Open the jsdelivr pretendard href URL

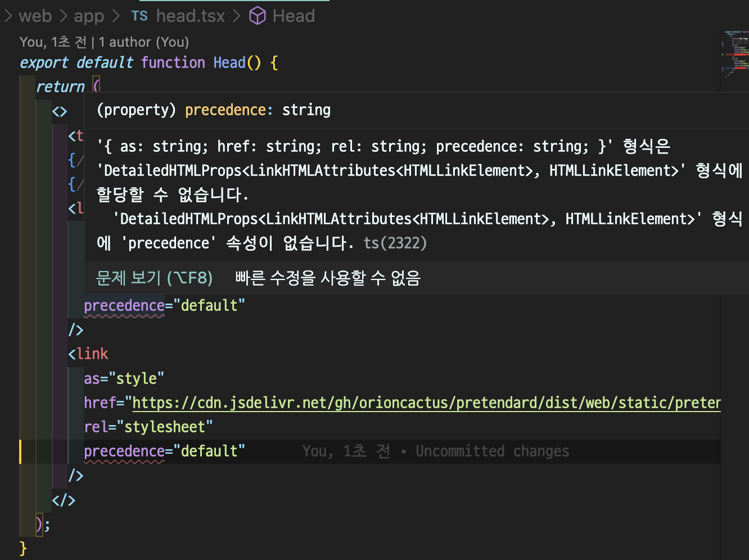[x=426, y=403]
